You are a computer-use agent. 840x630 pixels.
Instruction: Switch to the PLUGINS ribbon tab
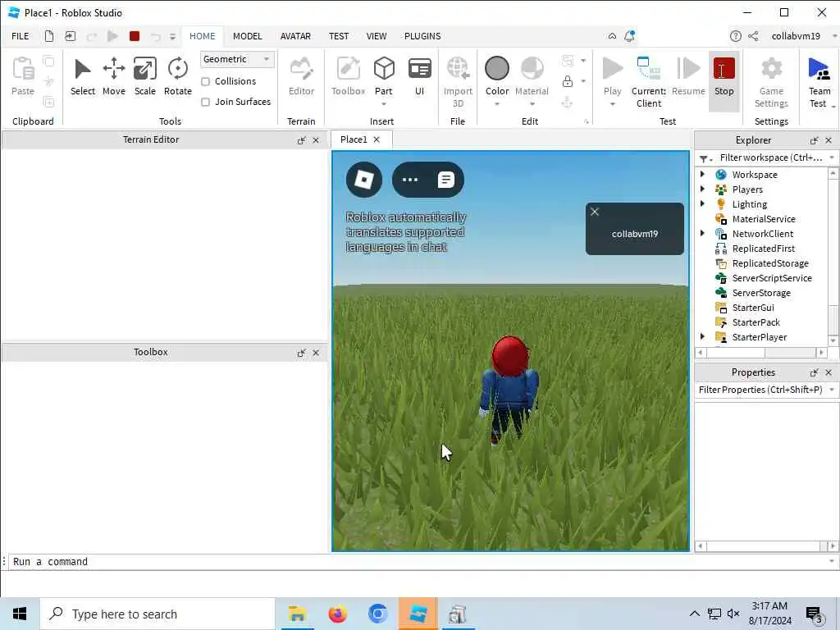[x=422, y=36]
